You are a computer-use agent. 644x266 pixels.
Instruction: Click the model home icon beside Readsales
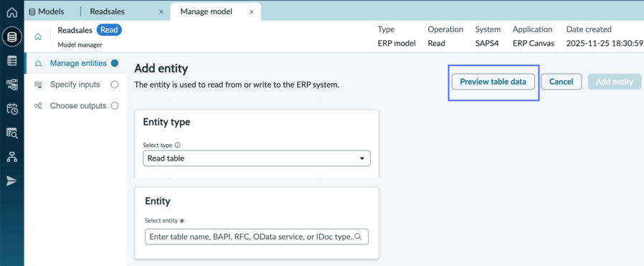38,37
